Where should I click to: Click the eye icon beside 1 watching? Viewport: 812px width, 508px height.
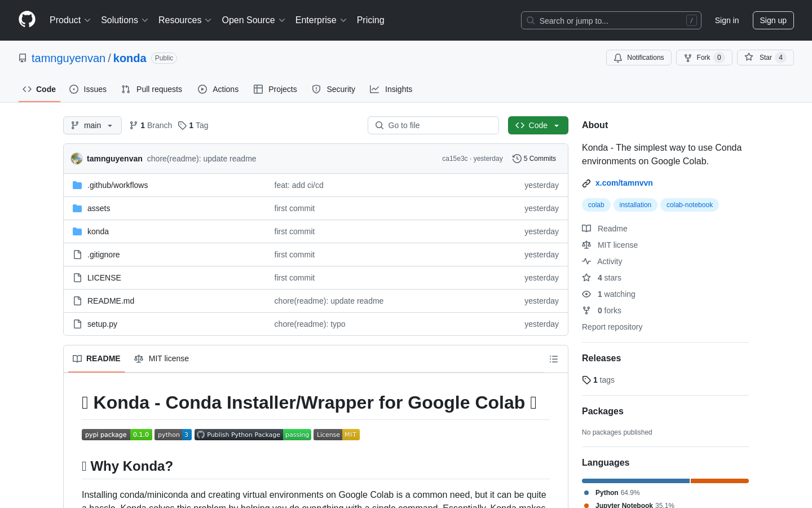tap(586, 294)
